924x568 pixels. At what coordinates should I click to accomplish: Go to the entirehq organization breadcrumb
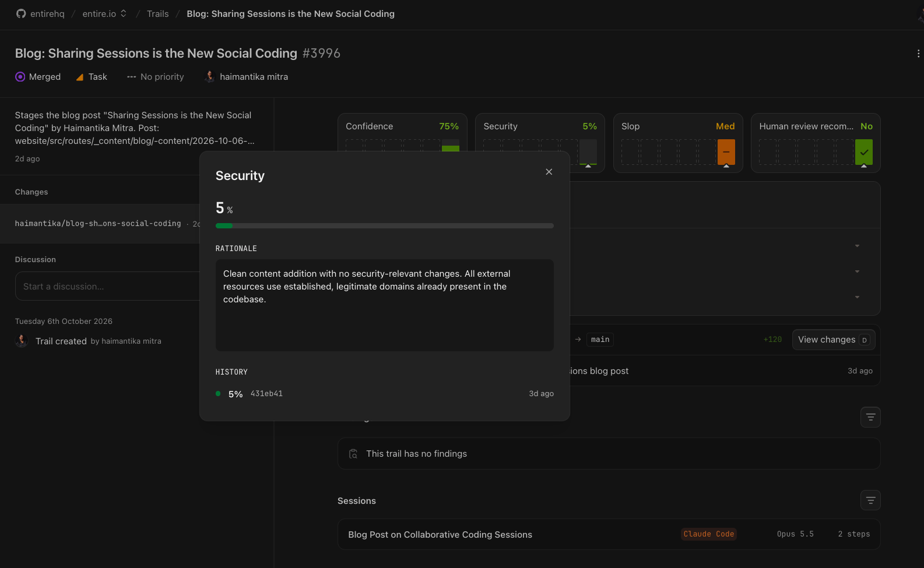[x=47, y=14]
